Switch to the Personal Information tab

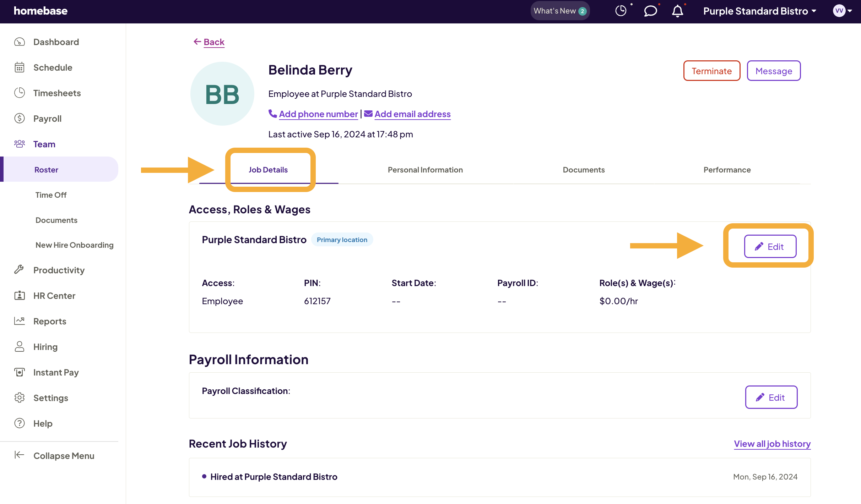pyautogui.click(x=425, y=170)
